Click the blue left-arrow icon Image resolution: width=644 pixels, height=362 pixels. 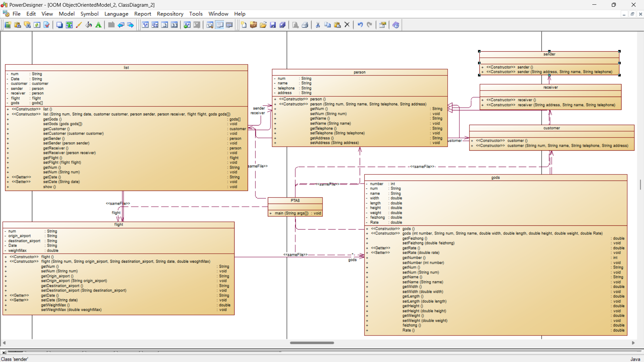pyautogui.click(x=121, y=25)
